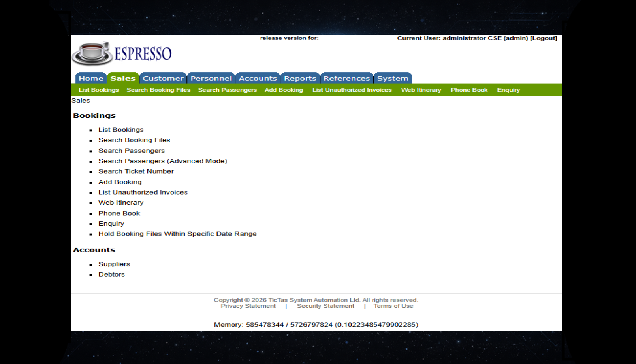The height and width of the screenshot is (364, 636).
Task: Click the Debtors link
Action: 112,275
